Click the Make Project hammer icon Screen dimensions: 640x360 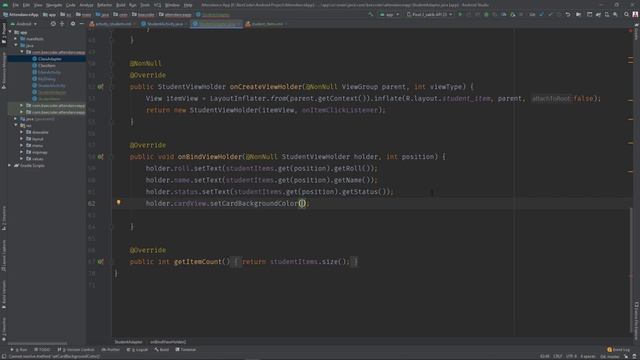point(371,14)
